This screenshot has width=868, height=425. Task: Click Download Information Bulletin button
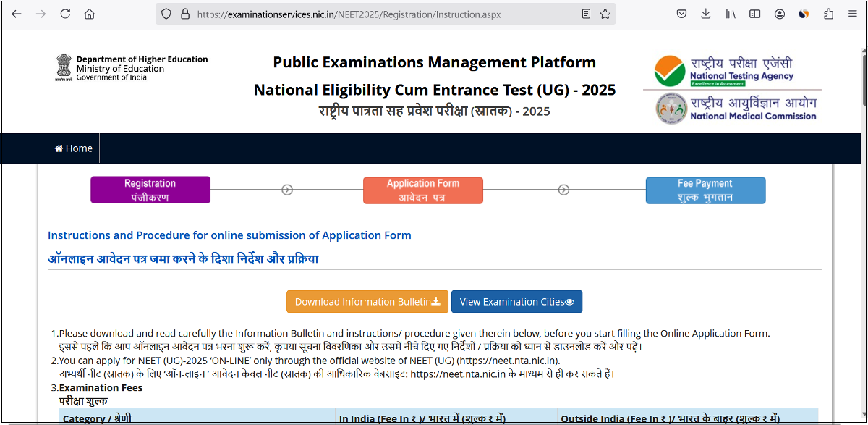point(367,302)
